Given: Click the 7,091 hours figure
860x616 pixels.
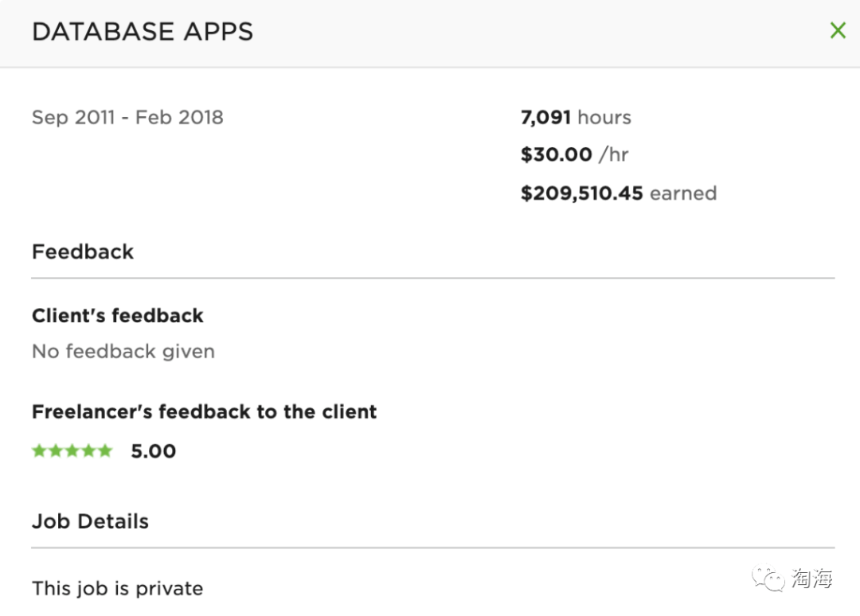Looking at the screenshot, I should point(576,117).
